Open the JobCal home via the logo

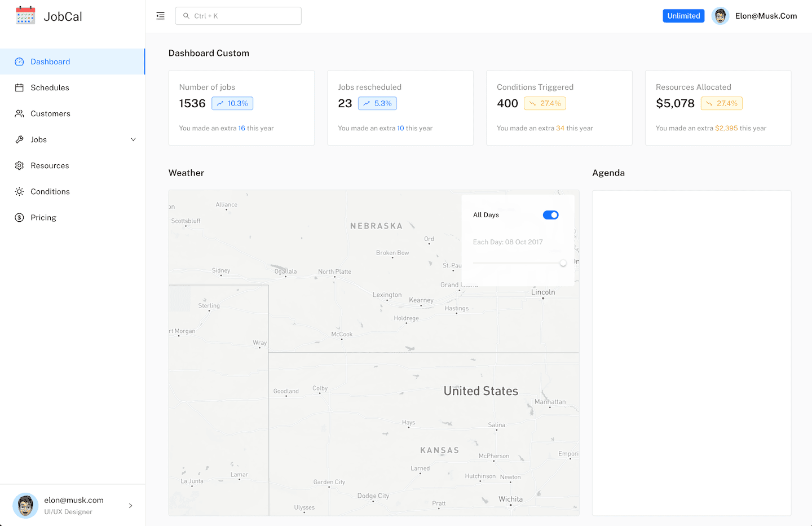click(x=48, y=16)
